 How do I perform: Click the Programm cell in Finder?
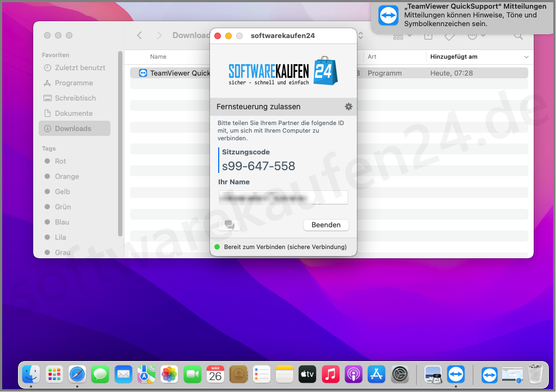pos(385,73)
